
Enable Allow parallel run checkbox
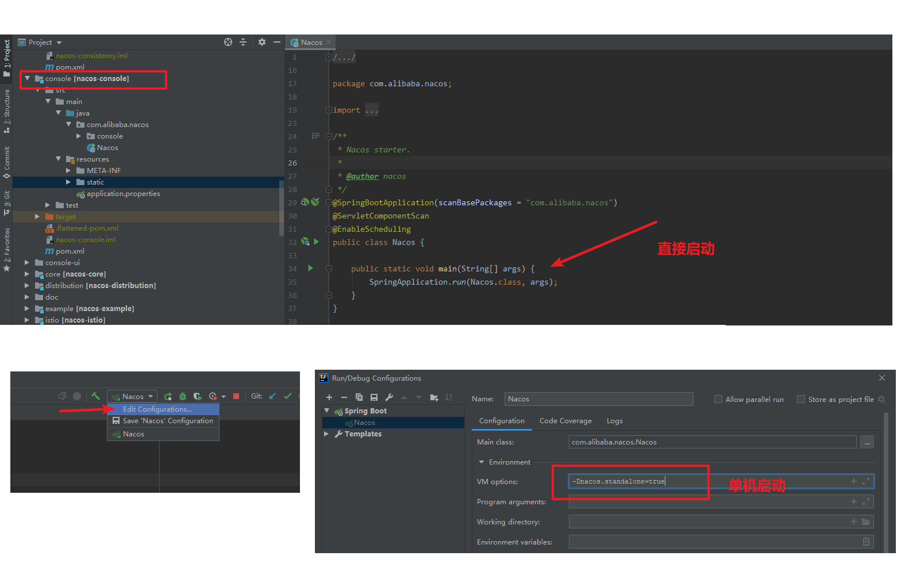[x=718, y=399]
